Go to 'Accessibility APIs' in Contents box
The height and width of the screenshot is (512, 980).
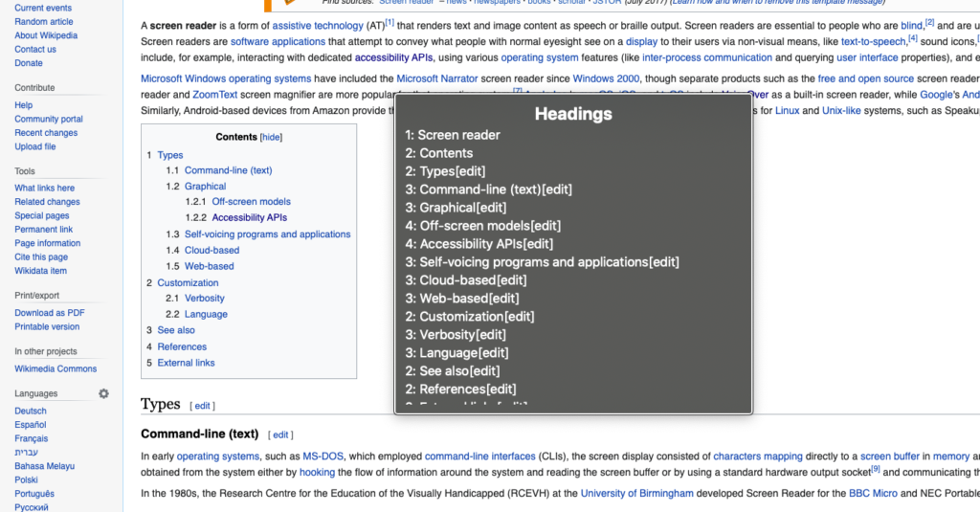tap(250, 217)
